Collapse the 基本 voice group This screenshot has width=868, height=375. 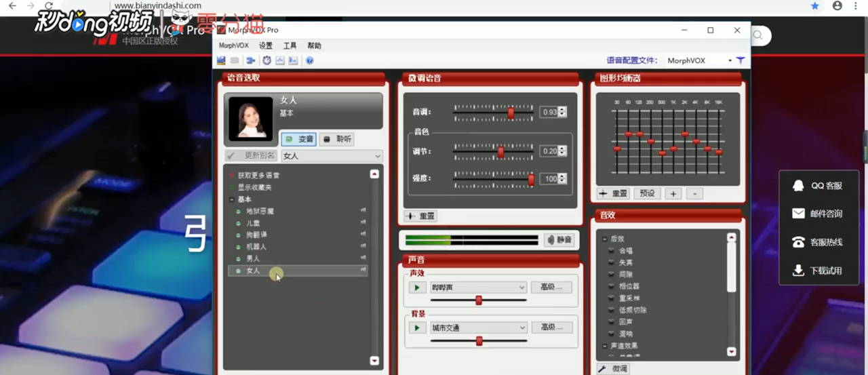click(x=231, y=199)
